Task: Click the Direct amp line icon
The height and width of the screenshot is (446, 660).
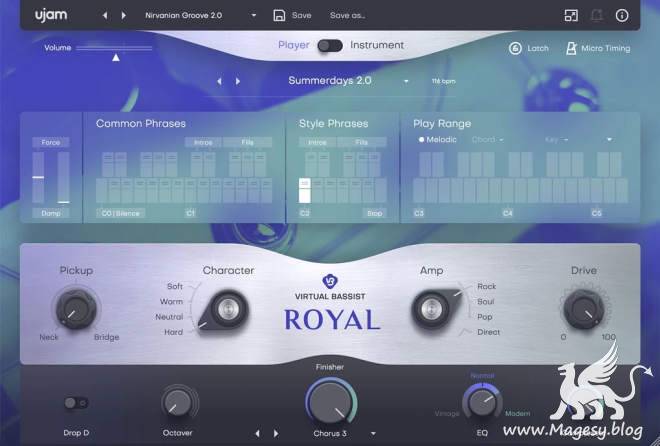Action: [465, 332]
